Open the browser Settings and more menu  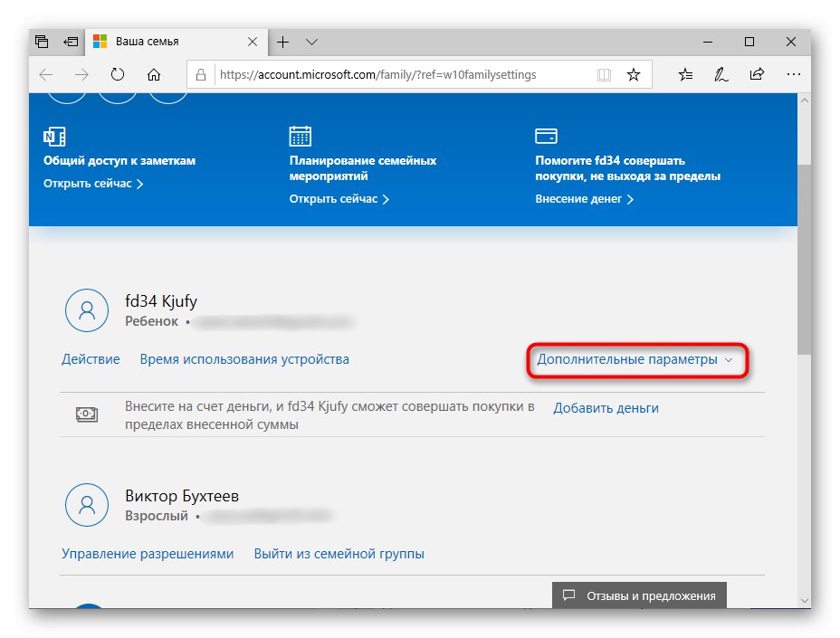792,75
